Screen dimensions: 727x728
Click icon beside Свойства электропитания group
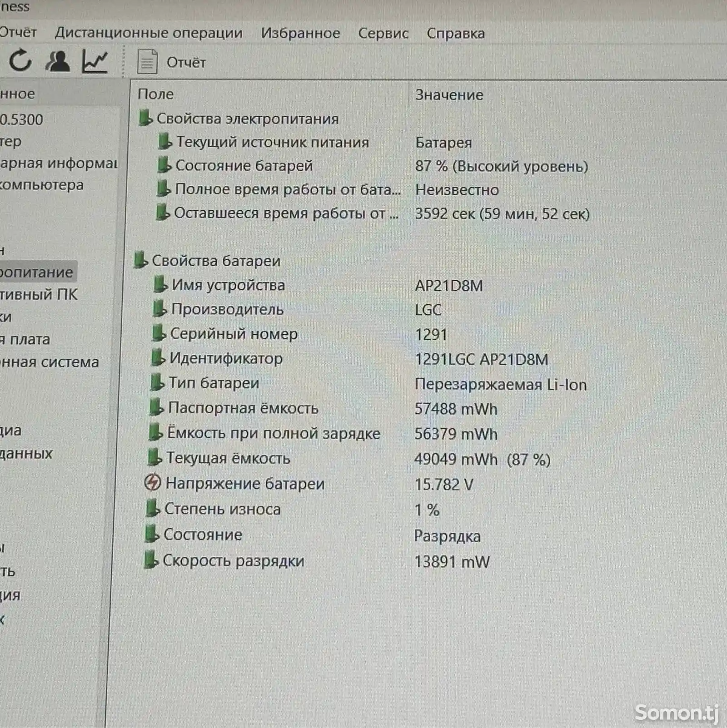145,118
